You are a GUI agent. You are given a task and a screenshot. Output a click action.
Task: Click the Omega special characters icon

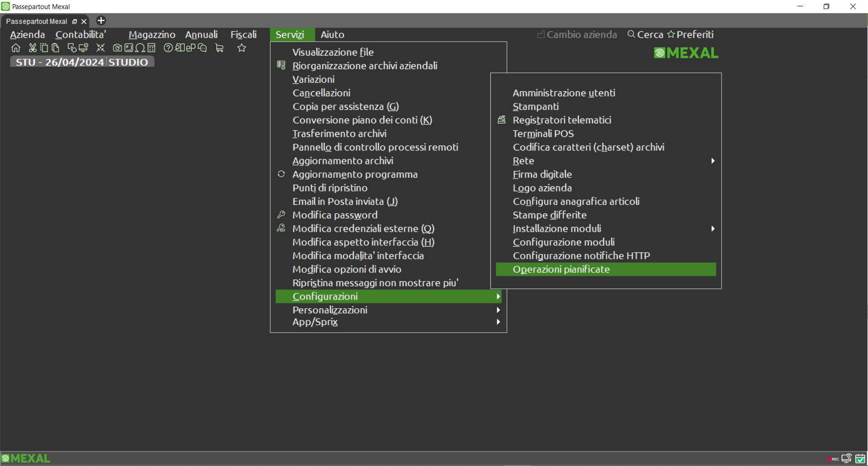pyautogui.click(x=140, y=48)
